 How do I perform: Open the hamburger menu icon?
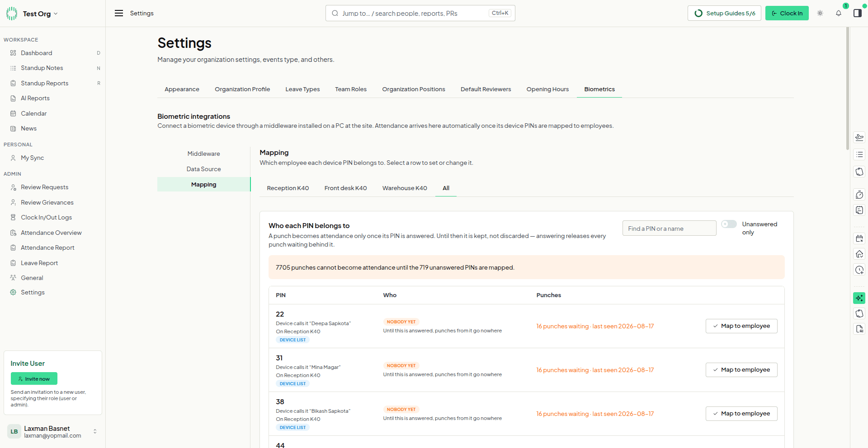[x=119, y=13]
